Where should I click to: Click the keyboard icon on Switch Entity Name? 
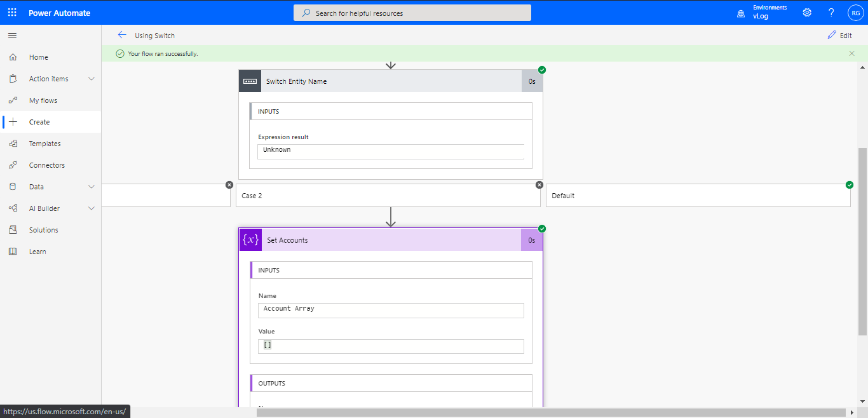click(x=250, y=81)
